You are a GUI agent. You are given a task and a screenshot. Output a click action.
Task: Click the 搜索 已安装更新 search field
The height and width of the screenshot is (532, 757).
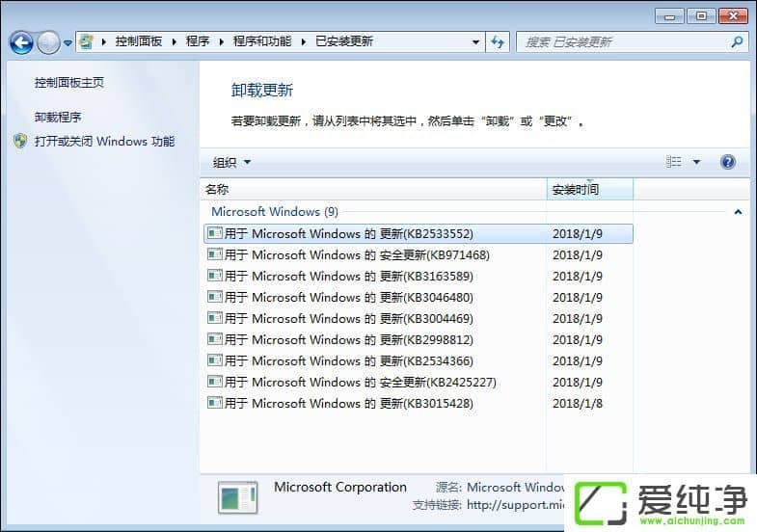(622, 42)
